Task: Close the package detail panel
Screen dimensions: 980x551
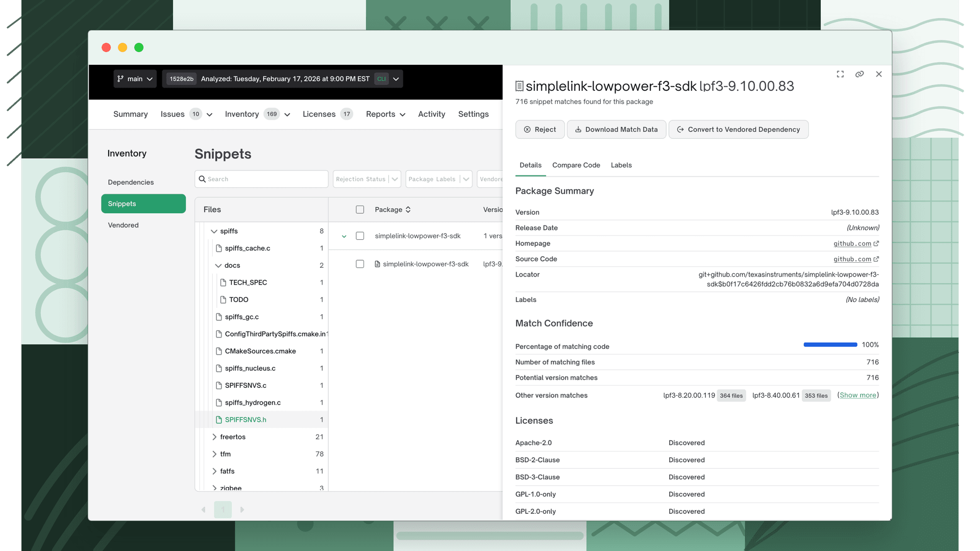Action: pos(879,74)
